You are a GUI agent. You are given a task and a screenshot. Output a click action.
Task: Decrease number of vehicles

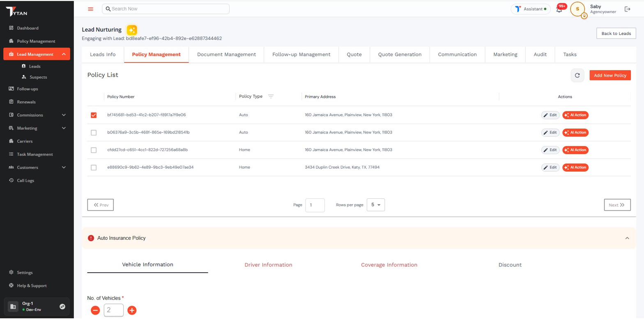(95, 310)
